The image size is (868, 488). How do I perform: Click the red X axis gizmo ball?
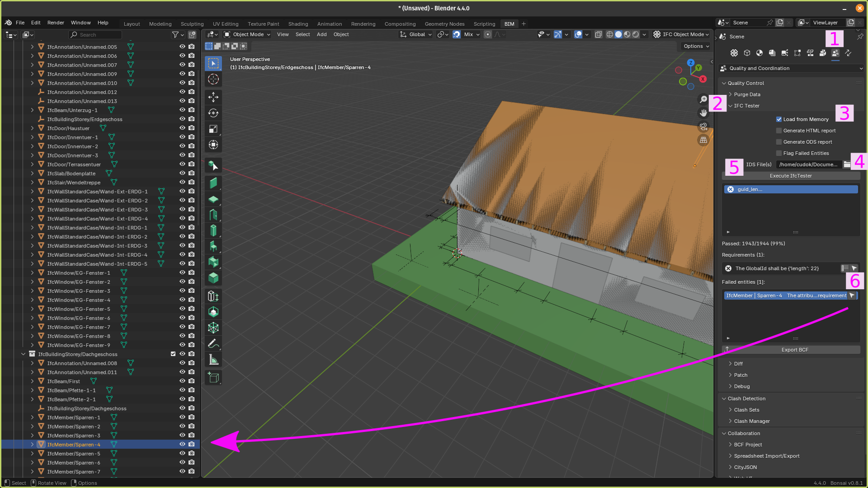click(703, 79)
